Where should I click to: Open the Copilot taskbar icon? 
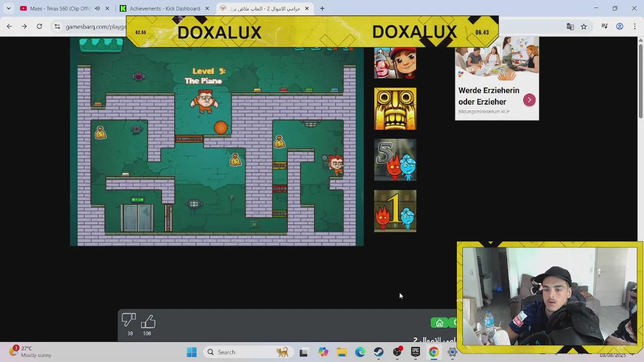click(323, 352)
